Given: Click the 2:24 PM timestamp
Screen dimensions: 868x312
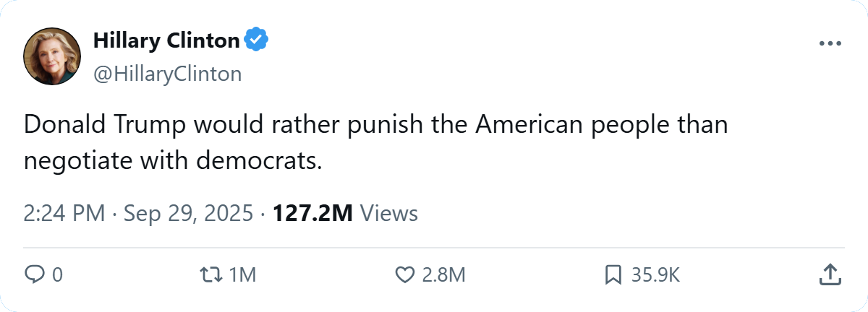Looking at the screenshot, I should click(x=64, y=213).
